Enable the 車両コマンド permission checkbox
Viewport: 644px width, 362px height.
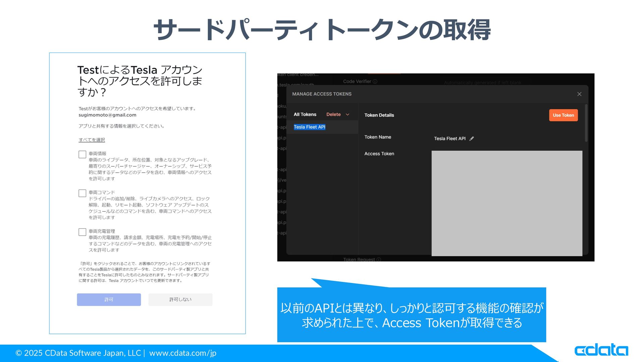tap(82, 193)
